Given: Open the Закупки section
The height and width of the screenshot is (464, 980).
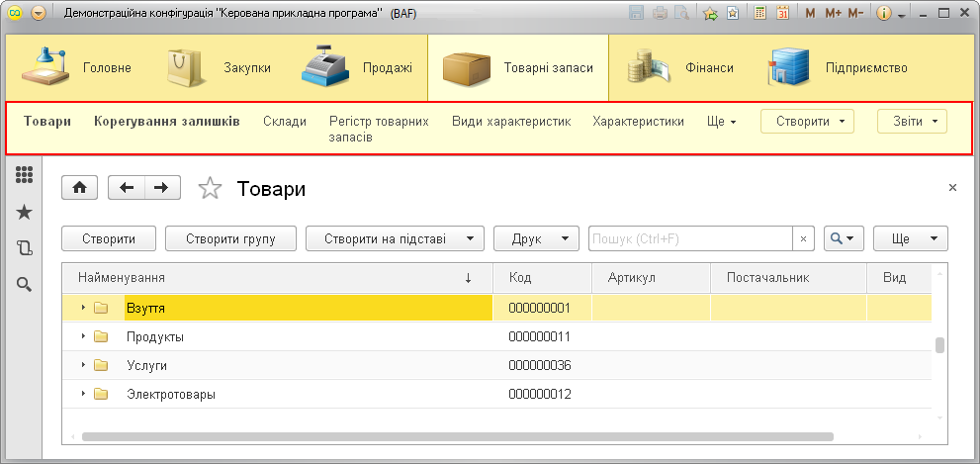Looking at the screenshot, I should (x=219, y=67).
